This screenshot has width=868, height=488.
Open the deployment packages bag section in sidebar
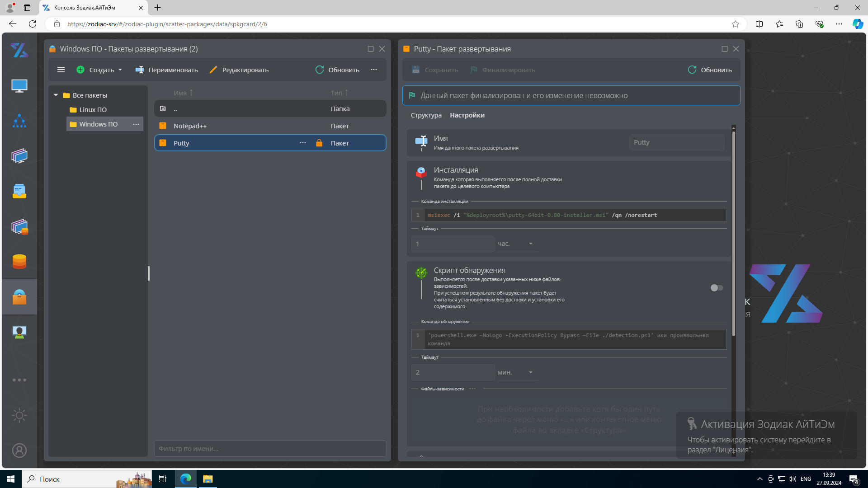coord(19,297)
